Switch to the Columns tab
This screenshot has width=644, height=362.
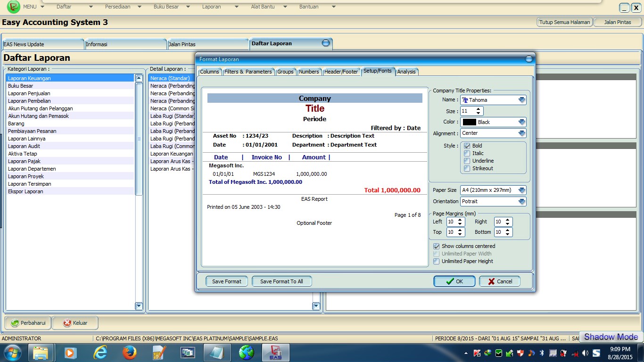[x=210, y=72]
